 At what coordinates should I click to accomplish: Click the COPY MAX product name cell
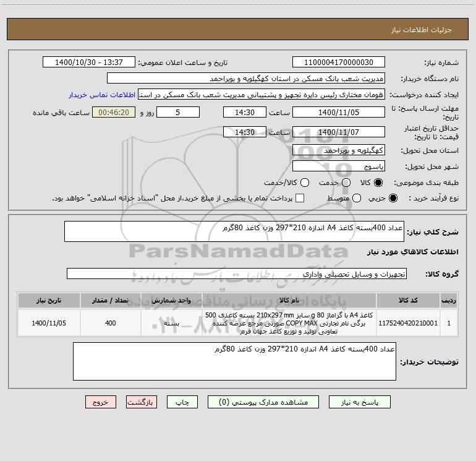(289, 323)
